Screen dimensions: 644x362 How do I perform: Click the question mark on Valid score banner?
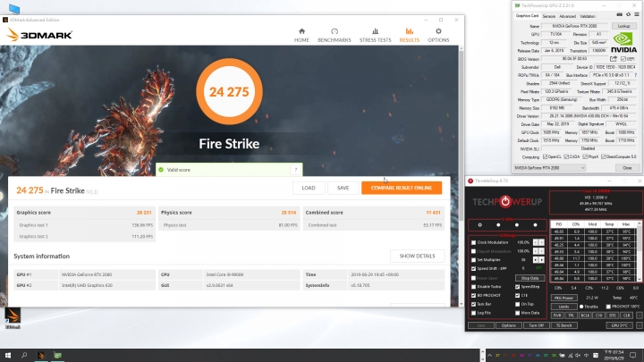click(x=295, y=170)
